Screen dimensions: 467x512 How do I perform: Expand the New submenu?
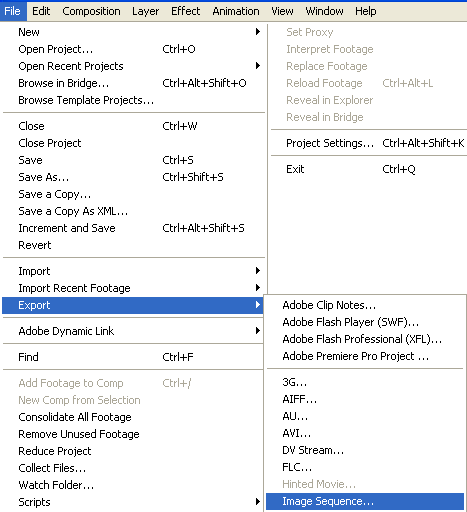(133, 32)
